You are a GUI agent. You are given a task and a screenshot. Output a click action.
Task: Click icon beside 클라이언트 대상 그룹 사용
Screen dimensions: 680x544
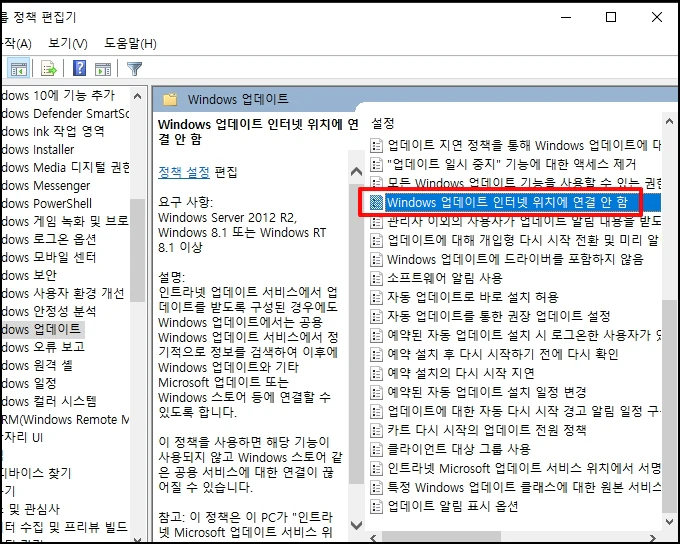376,449
